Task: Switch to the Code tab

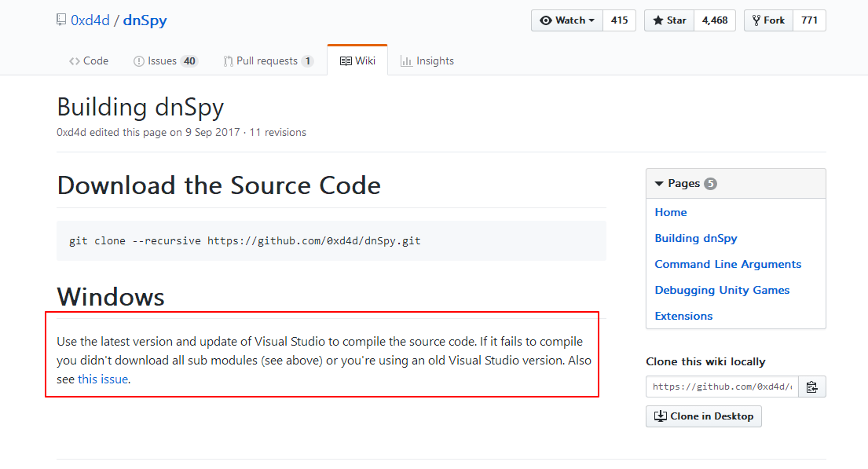Action: 89,60
